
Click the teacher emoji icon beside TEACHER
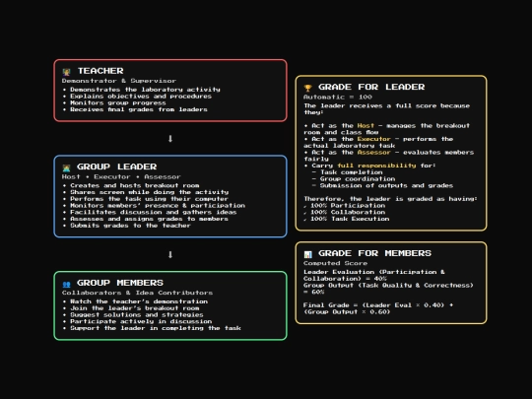[x=66, y=72]
